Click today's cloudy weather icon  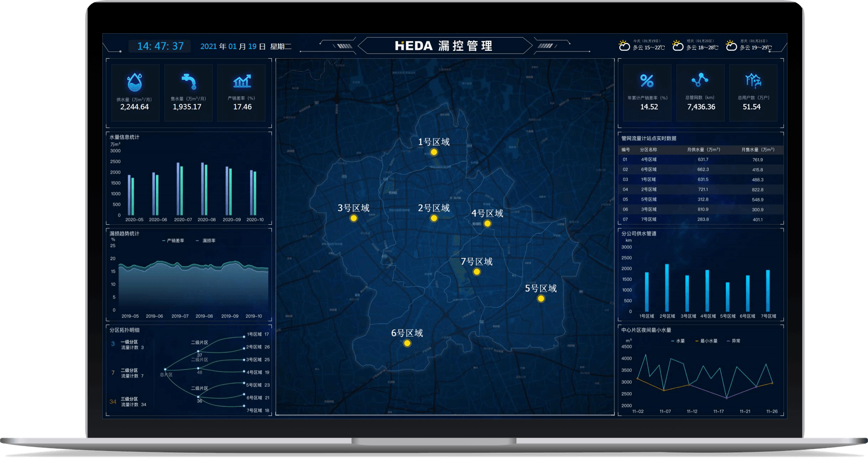624,46
